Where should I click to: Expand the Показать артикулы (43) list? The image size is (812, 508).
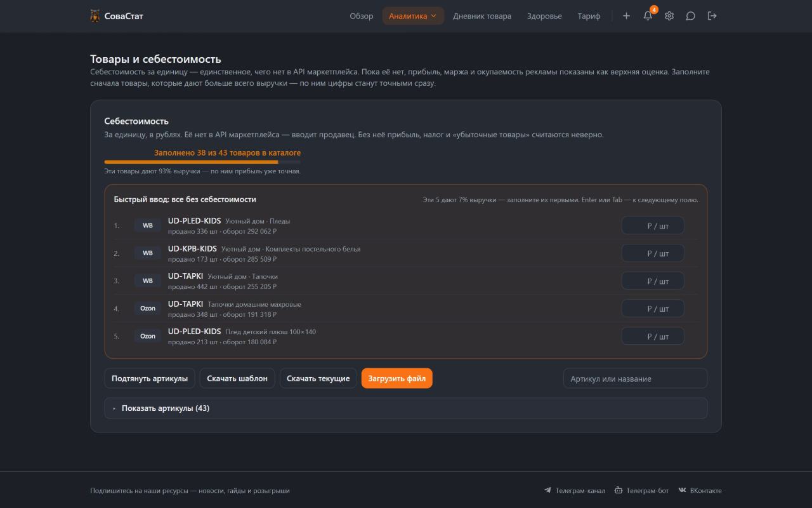[x=406, y=408]
